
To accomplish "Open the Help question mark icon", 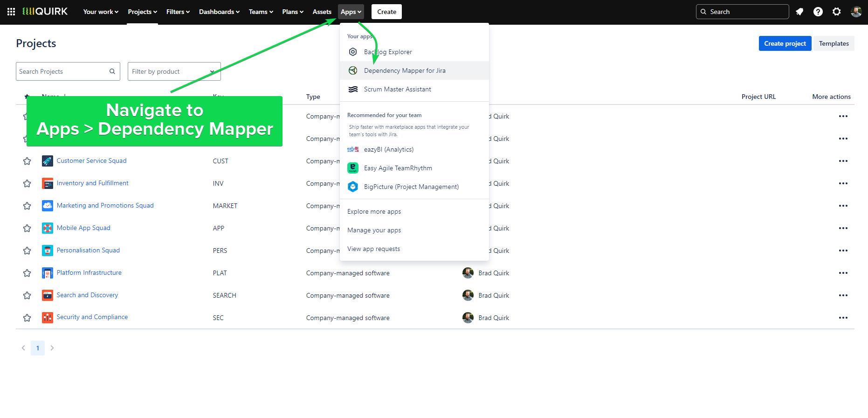I will click(x=818, y=12).
